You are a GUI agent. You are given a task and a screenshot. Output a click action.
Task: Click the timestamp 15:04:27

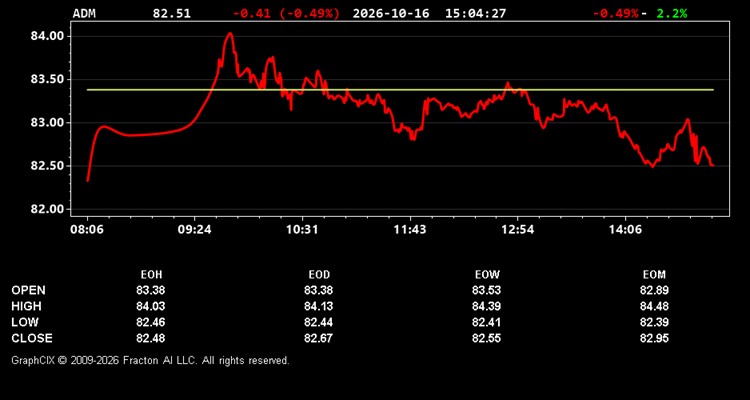475,13
